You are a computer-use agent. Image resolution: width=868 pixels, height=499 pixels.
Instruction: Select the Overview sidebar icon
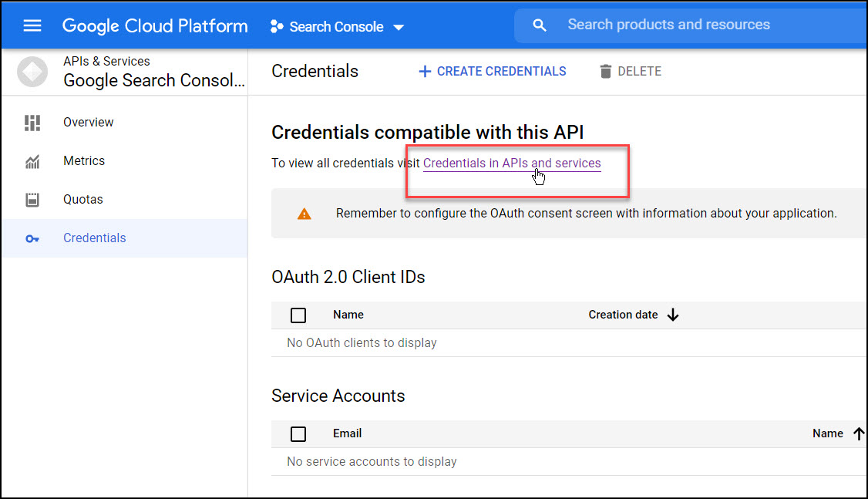point(31,122)
